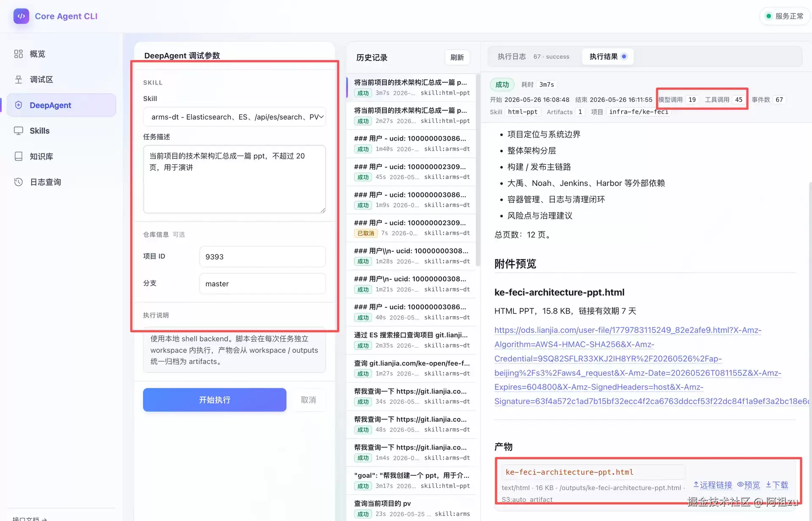
Task: Click the DeepAgent sidebar icon
Action: pos(18,105)
